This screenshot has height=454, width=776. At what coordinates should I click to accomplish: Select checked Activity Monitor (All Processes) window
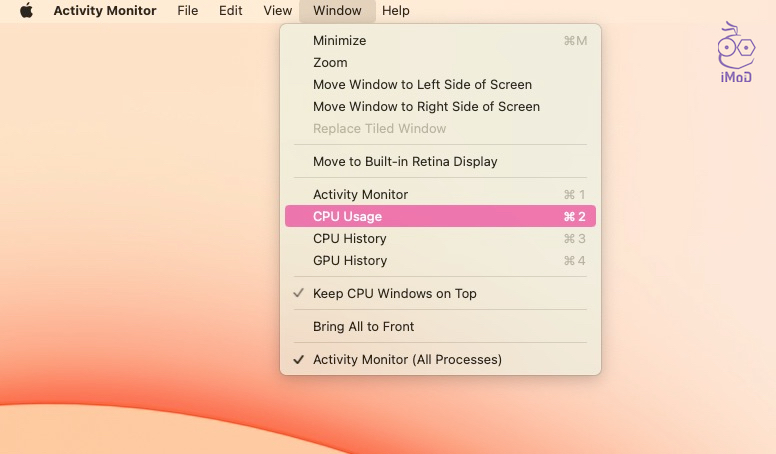(407, 360)
